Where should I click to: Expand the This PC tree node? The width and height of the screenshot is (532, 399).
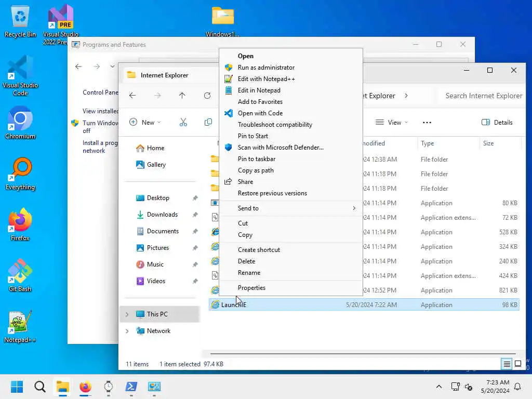127,314
